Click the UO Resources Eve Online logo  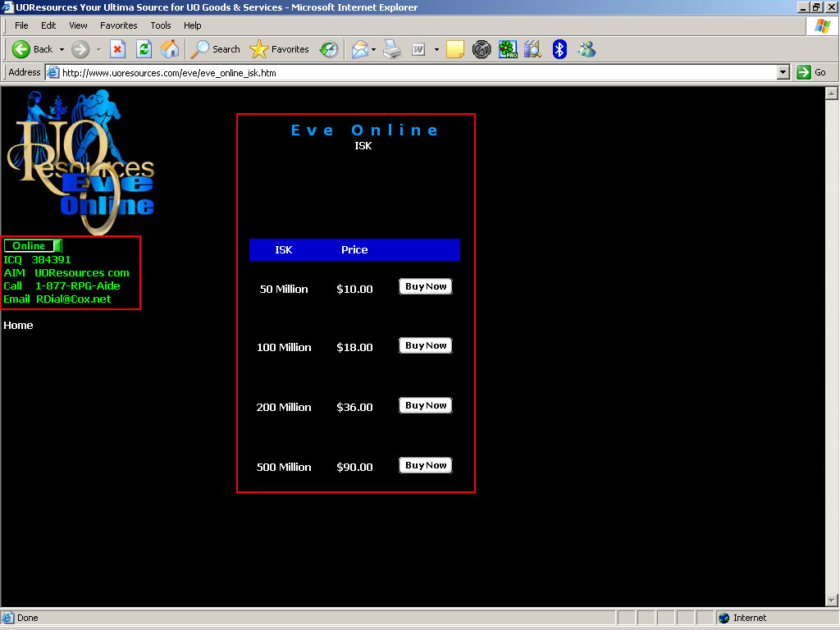(x=80, y=162)
